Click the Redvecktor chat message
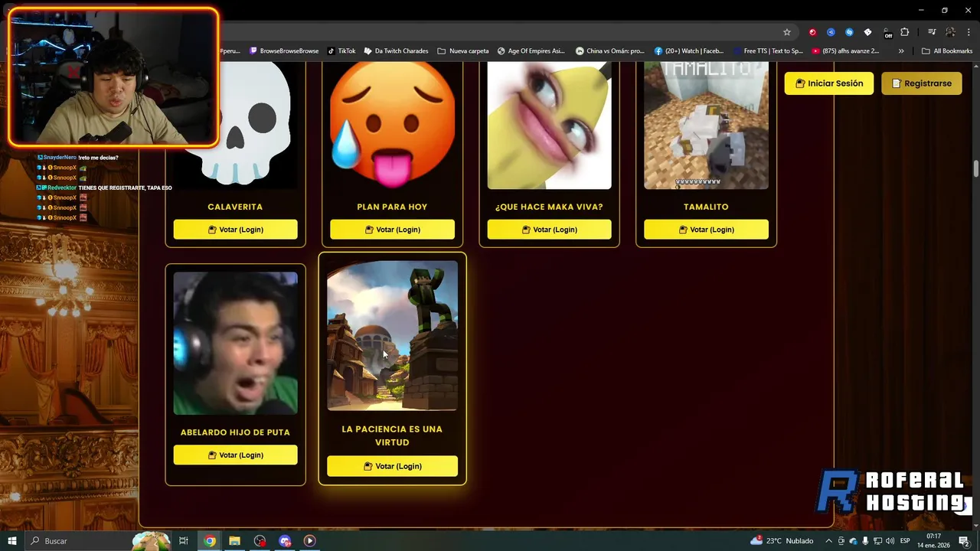Screen dimensions: 980x551 click(x=104, y=187)
